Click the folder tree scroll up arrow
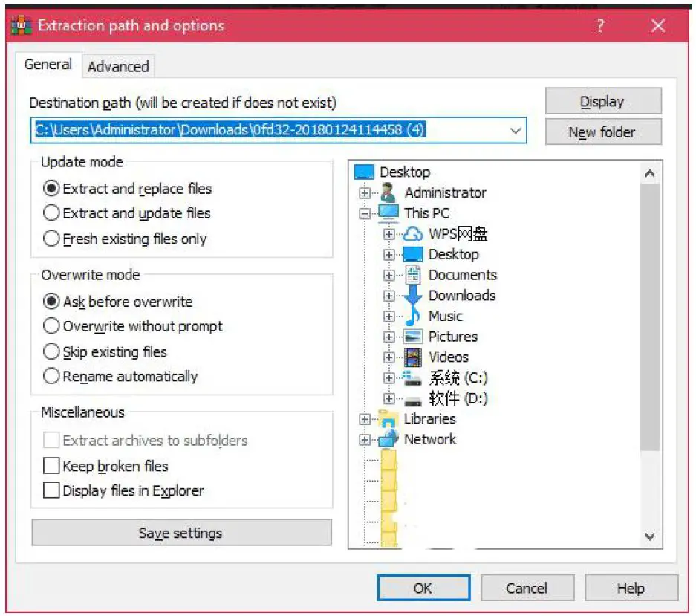Screen dimensions: 696x616 tap(650, 173)
